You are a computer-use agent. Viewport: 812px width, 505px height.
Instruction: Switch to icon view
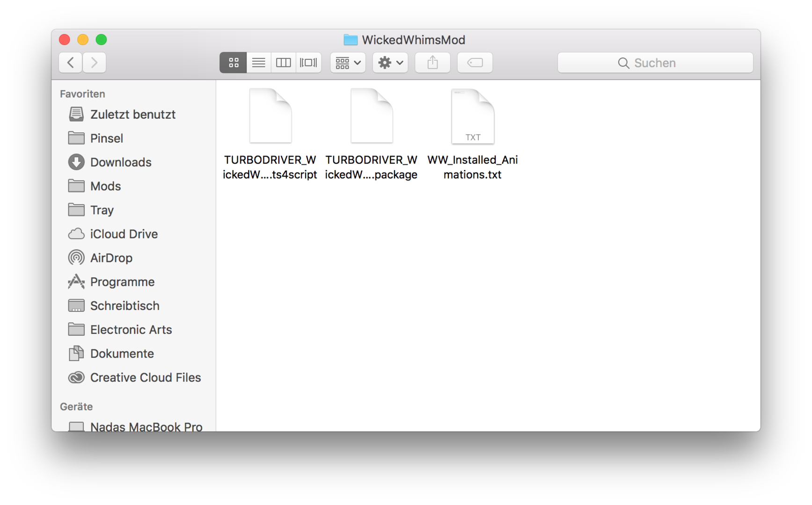(x=233, y=63)
